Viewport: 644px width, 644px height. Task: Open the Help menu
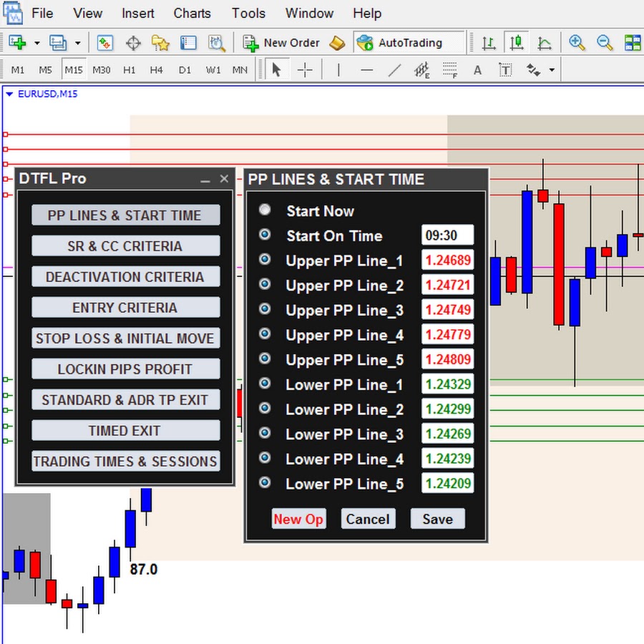click(367, 13)
